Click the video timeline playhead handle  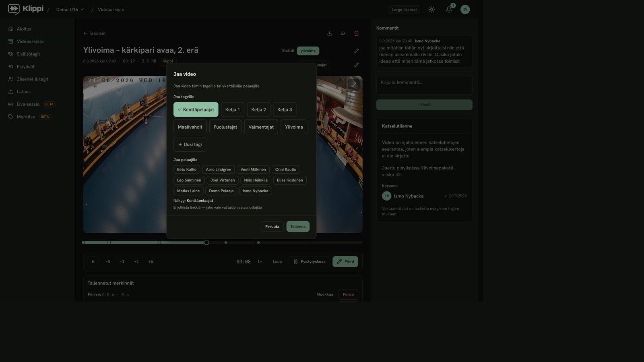click(x=206, y=243)
